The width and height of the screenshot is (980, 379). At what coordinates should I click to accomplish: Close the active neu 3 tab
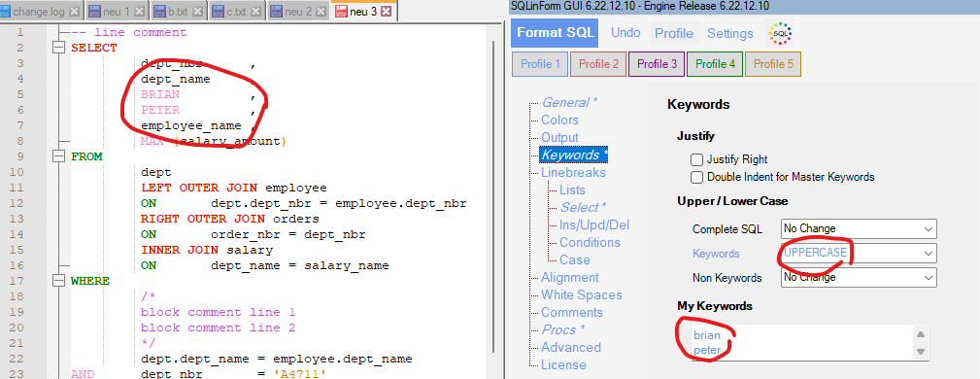pos(386,12)
